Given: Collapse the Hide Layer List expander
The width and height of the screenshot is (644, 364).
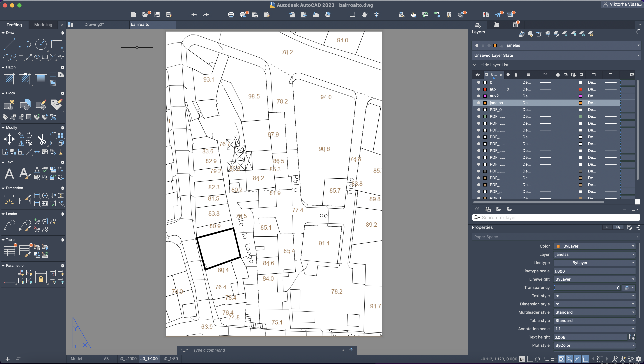Looking at the screenshot, I should [475, 65].
